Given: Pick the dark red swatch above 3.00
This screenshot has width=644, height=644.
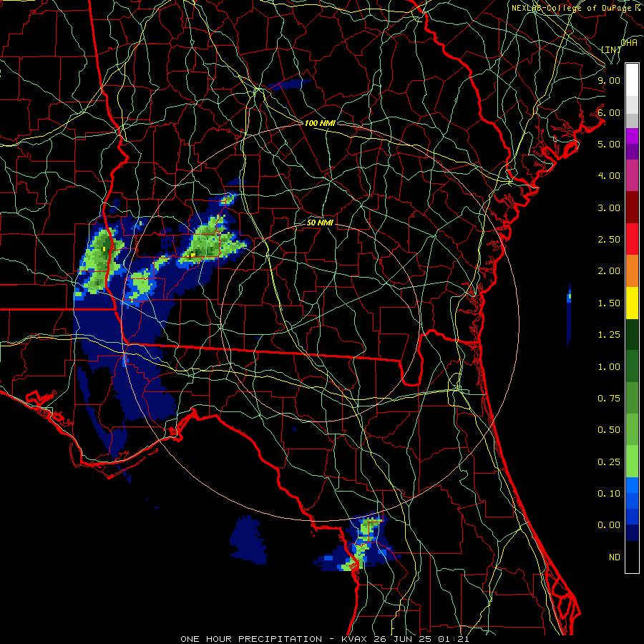Looking at the screenshot, I should tap(632, 208).
